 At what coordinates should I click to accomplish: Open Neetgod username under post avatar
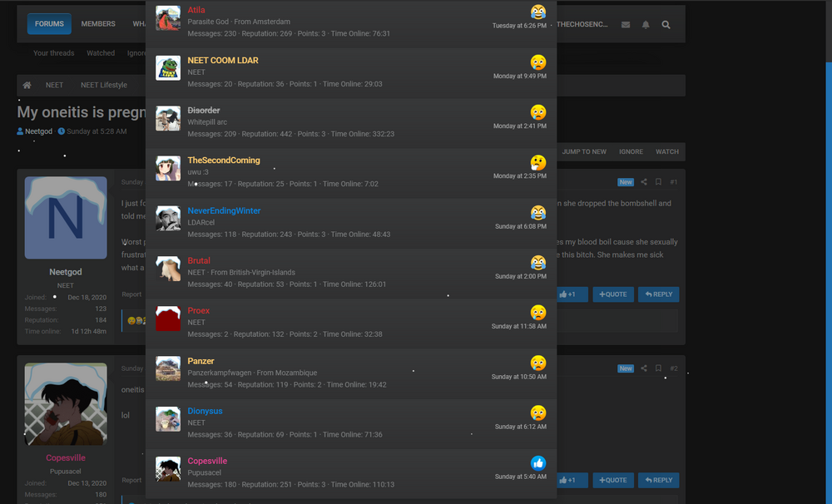click(65, 272)
